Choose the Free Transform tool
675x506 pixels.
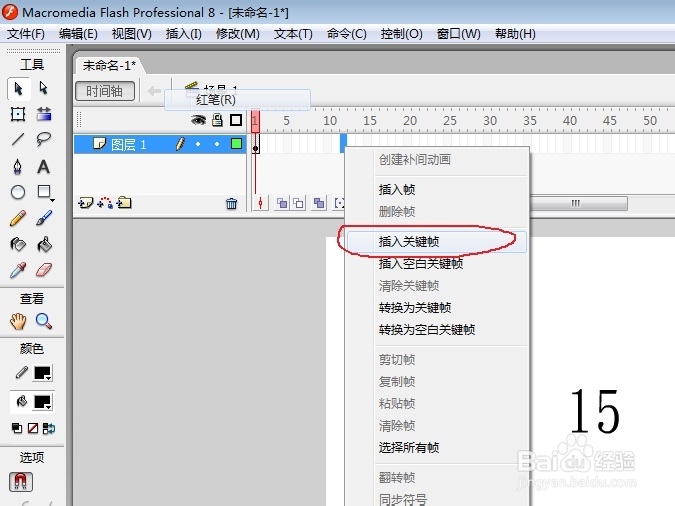18,114
